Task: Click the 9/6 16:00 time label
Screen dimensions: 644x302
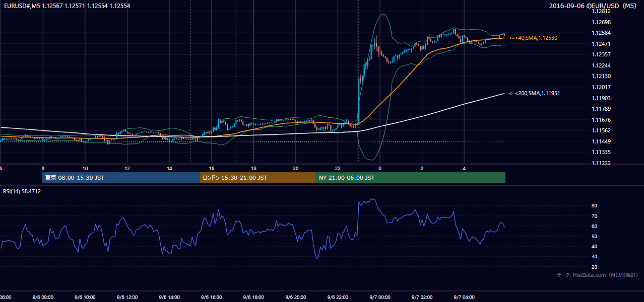Action: pos(212,297)
